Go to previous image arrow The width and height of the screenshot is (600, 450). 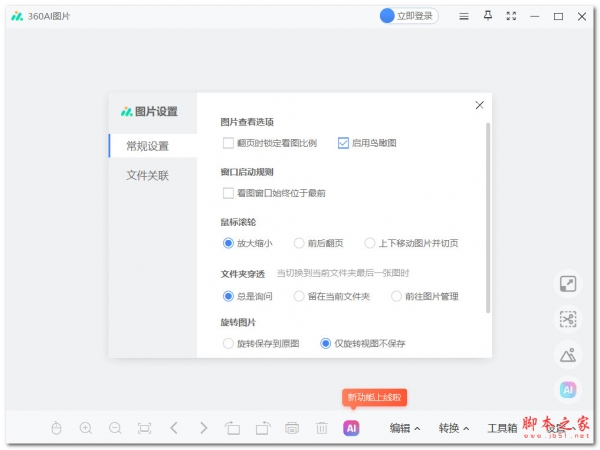[174, 428]
